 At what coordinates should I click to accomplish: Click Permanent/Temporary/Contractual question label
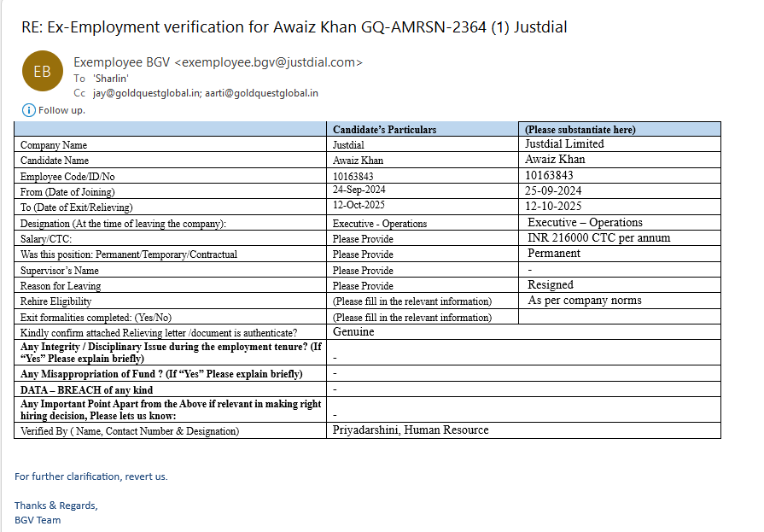(x=129, y=254)
